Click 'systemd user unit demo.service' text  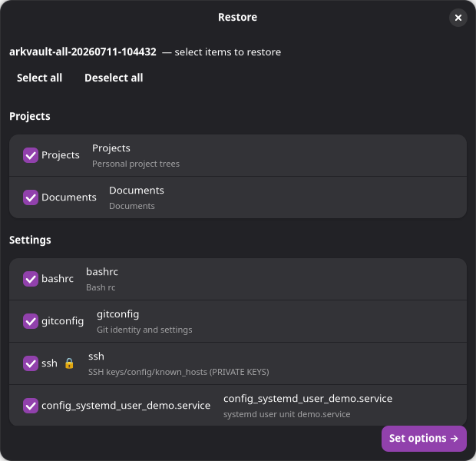[287, 414]
